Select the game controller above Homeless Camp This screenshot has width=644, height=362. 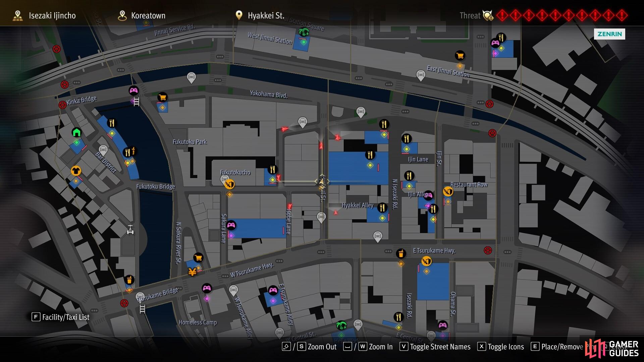pos(207,288)
